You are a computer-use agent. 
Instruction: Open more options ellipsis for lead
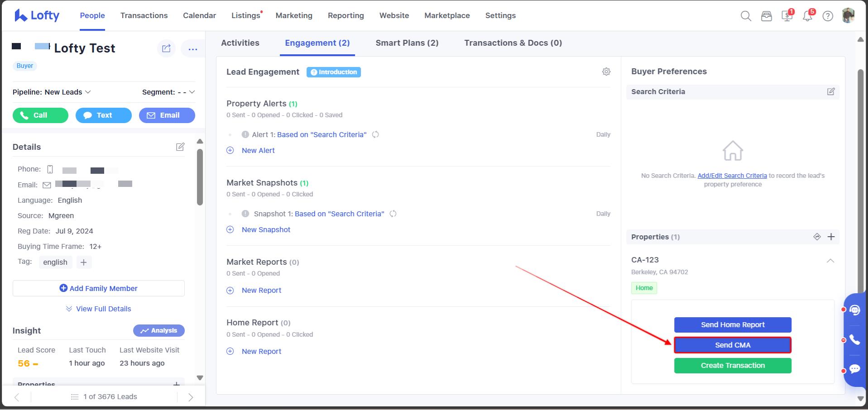(193, 49)
